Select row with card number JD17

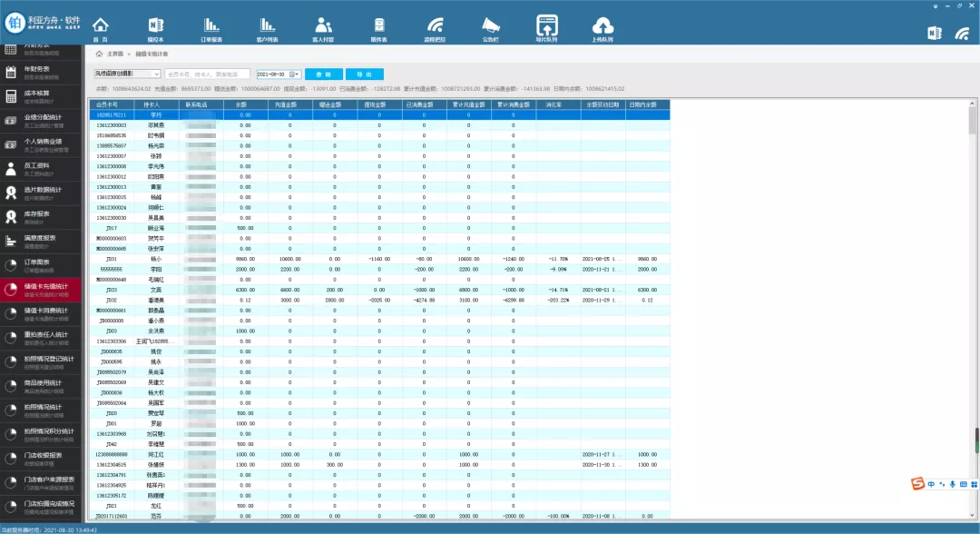[379, 228]
